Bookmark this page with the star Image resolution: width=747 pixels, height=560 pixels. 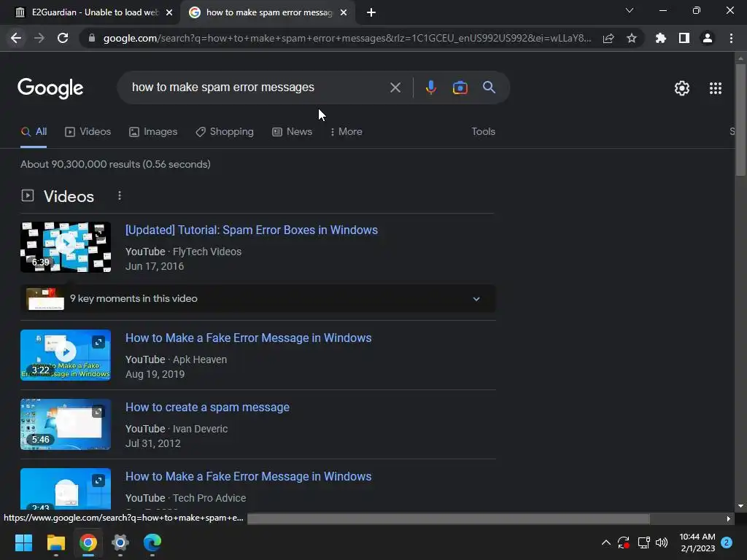tap(632, 38)
